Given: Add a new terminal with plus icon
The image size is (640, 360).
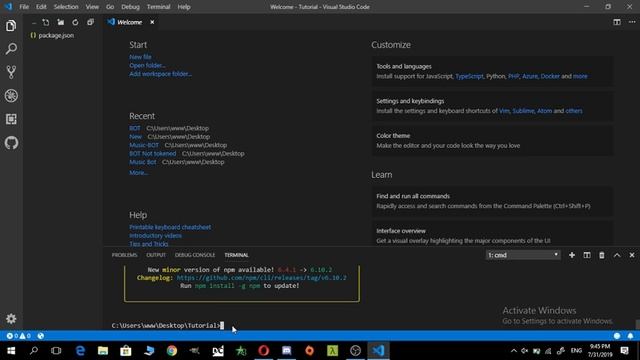Looking at the screenshot, I should pyautogui.click(x=572, y=255).
